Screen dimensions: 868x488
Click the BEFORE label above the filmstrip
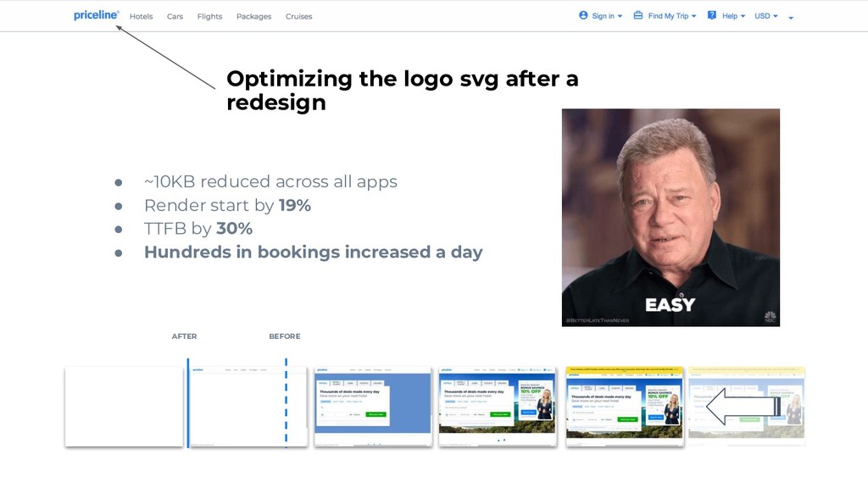[x=285, y=336]
